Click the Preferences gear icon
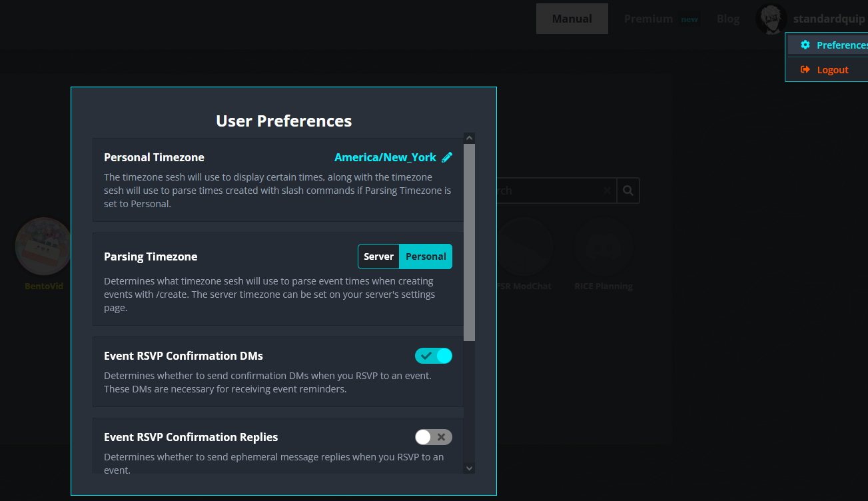This screenshot has height=501, width=868. tap(805, 45)
